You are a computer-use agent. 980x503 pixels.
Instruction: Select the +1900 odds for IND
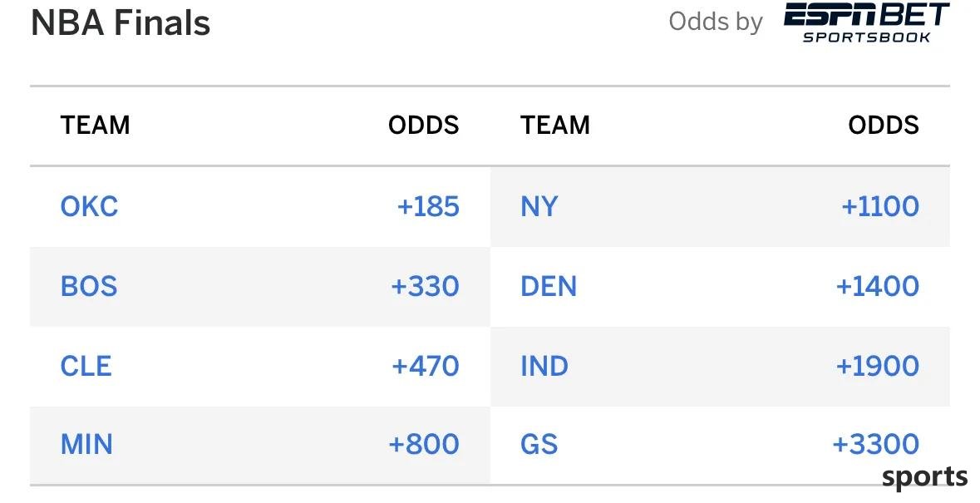[878, 366]
